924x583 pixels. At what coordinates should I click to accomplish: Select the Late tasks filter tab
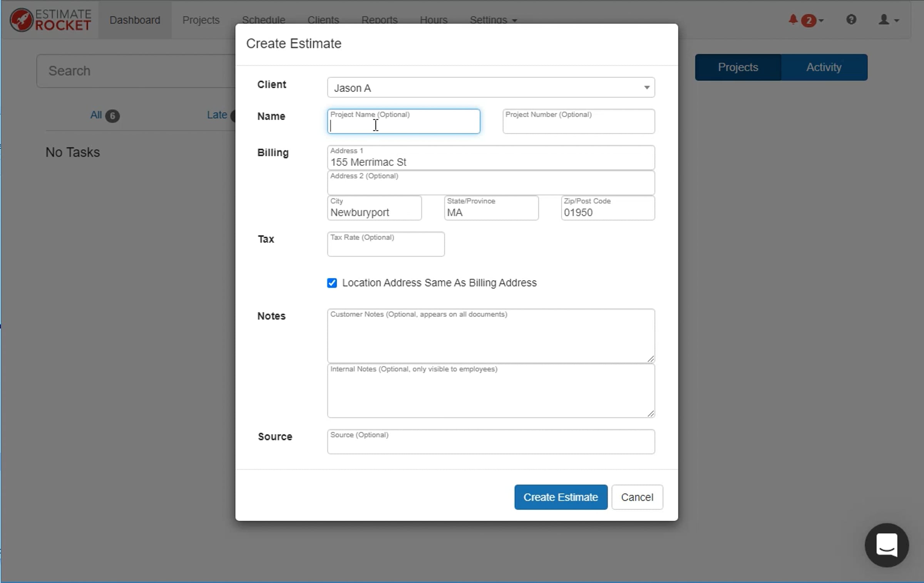(221, 115)
